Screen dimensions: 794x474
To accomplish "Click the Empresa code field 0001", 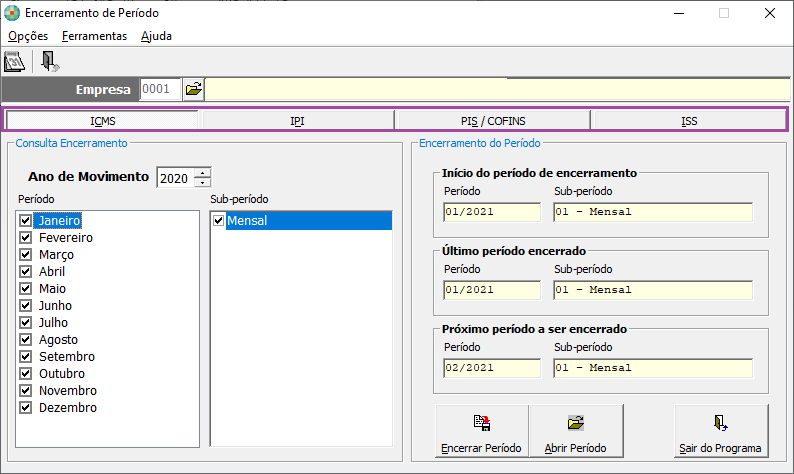I will 160,90.
